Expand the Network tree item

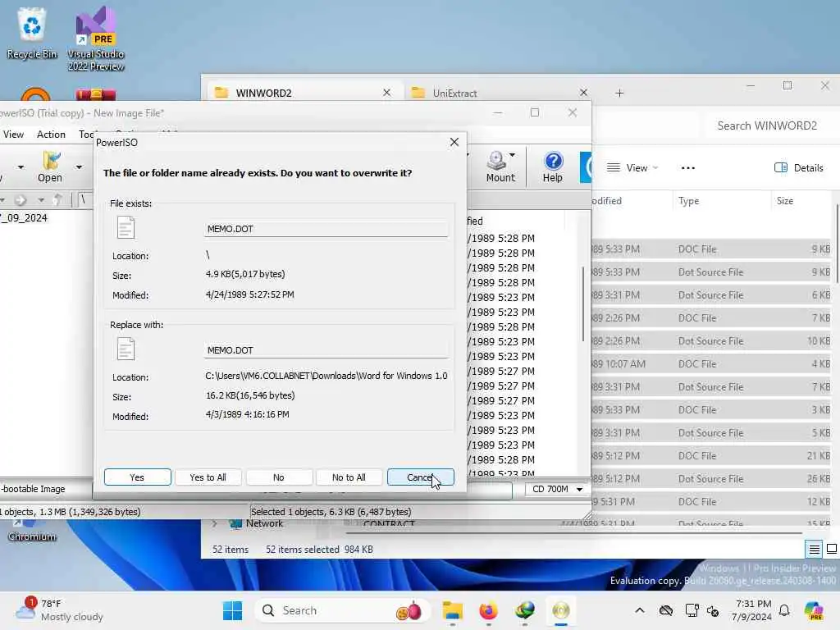point(215,523)
